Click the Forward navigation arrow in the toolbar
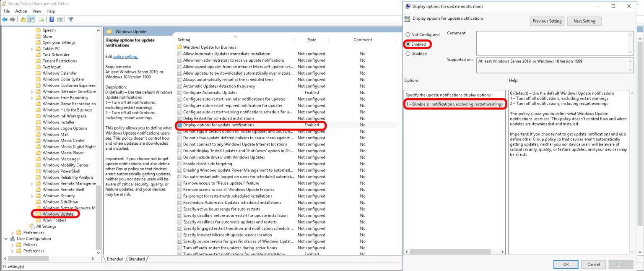644x271 pixels. [x=12, y=19]
